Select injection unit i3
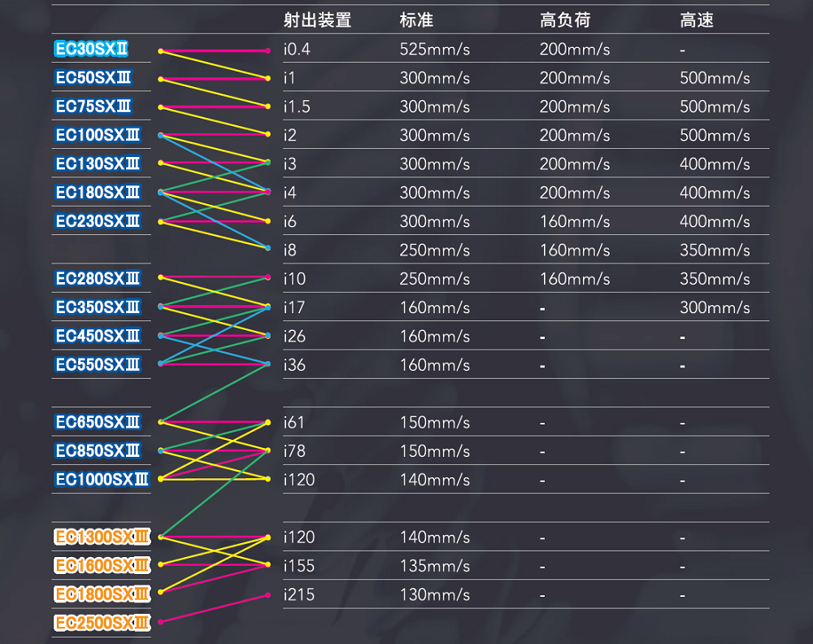The image size is (813, 644). [x=290, y=164]
